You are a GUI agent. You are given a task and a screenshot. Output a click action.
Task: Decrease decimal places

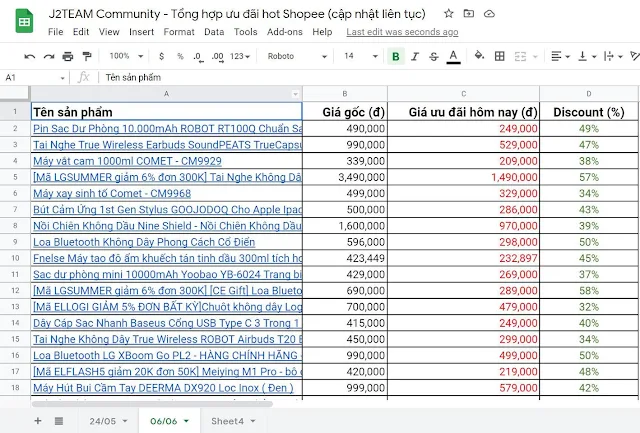tap(198, 57)
